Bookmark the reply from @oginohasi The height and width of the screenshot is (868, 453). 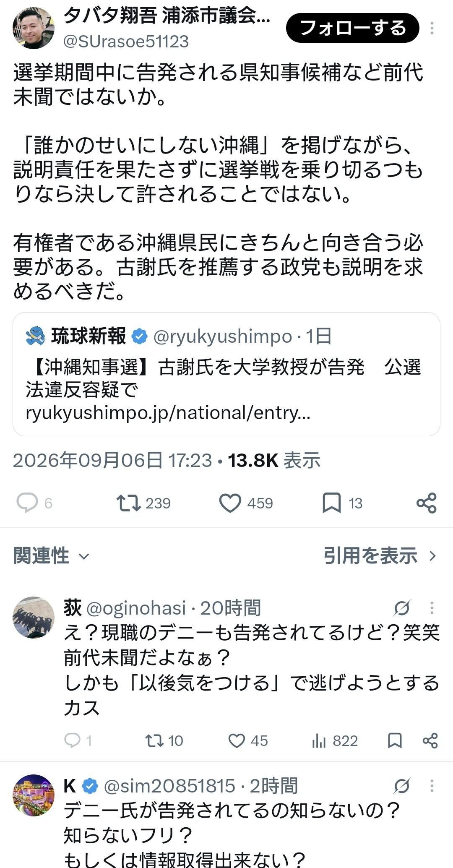point(395,740)
